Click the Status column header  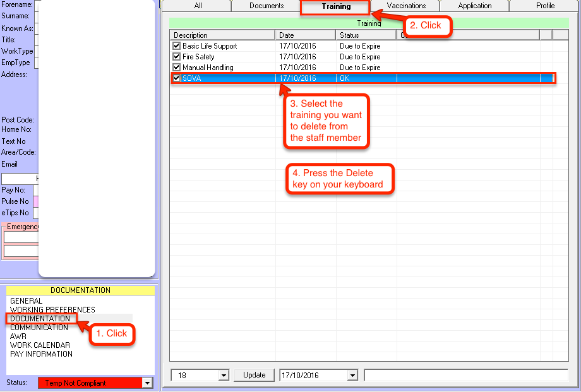pos(366,35)
